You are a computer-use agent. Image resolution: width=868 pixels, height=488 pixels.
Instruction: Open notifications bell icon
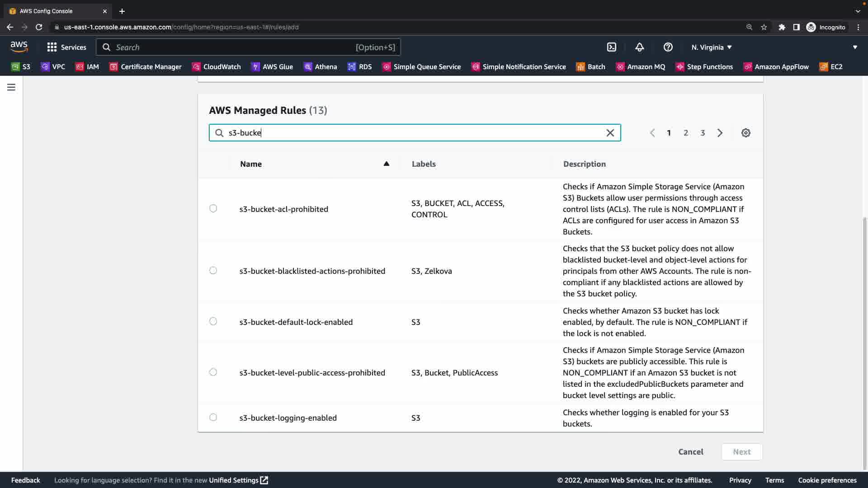click(639, 47)
